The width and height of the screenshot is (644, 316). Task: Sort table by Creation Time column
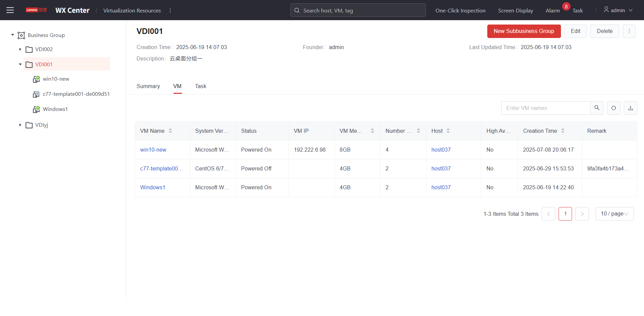[x=563, y=131]
